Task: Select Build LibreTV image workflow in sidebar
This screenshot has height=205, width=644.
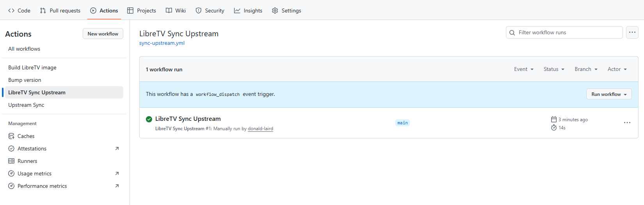Action: (x=32, y=67)
